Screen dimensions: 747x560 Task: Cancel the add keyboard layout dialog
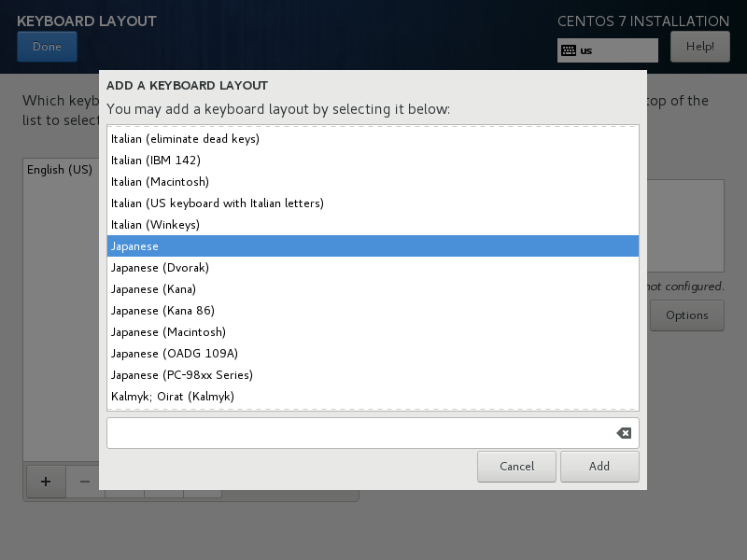(x=516, y=467)
